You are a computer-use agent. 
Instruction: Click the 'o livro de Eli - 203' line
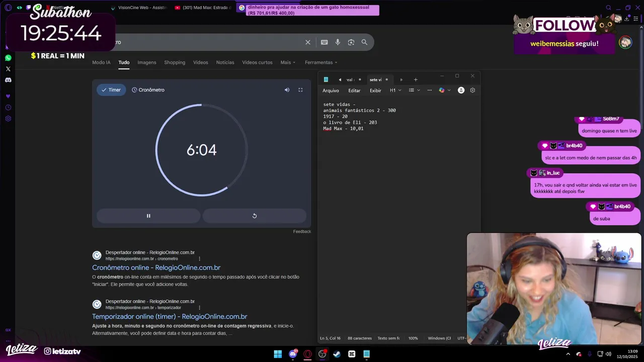[x=350, y=123]
